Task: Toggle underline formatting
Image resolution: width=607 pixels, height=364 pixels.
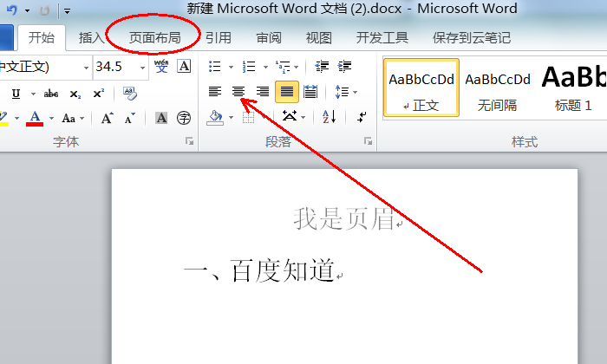Action: [16, 94]
